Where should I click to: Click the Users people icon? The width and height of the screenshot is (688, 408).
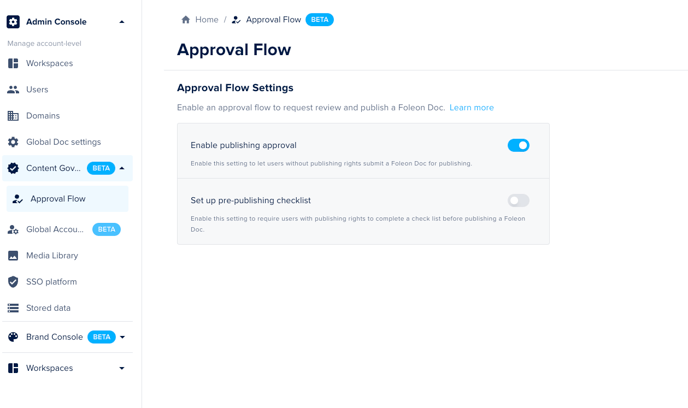tap(13, 90)
